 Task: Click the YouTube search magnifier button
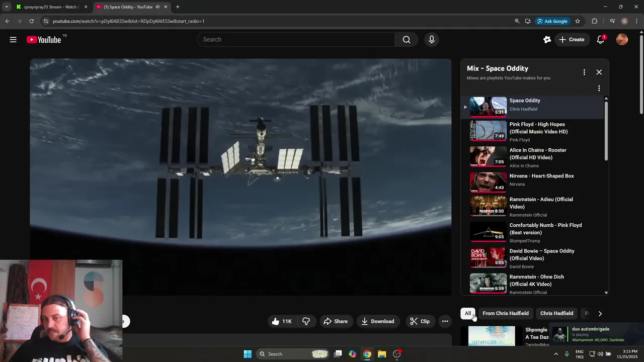[407, 40]
